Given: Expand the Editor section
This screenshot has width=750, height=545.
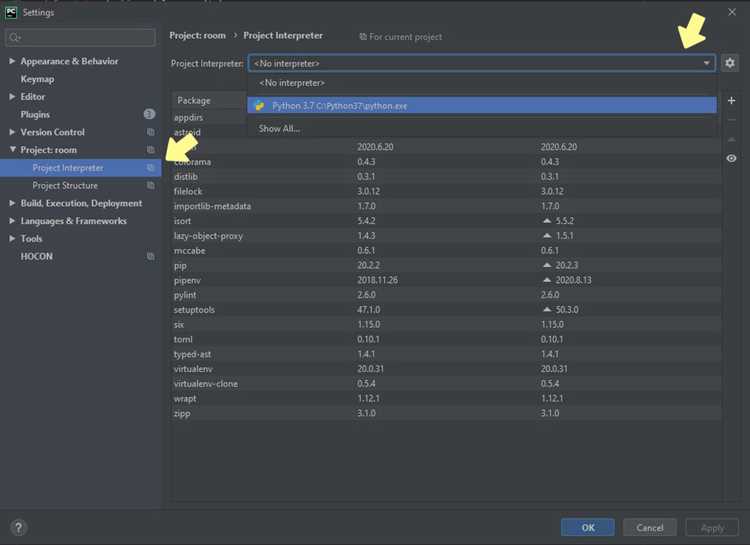Looking at the screenshot, I should point(12,96).
